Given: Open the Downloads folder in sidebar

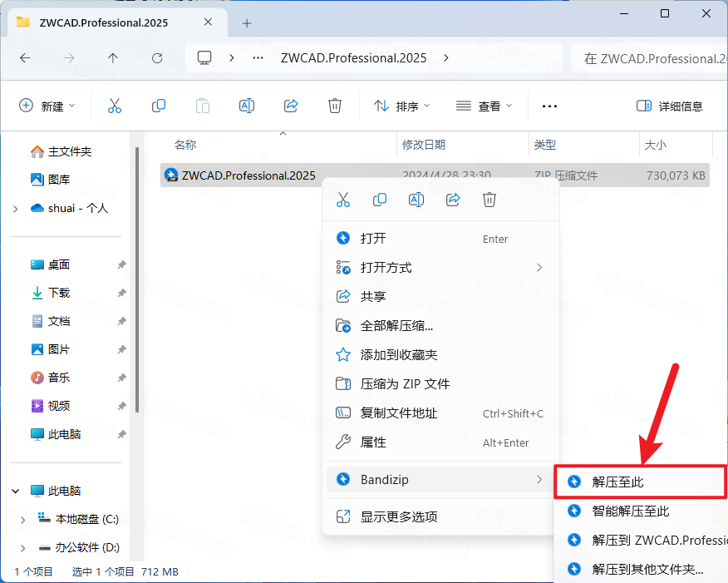Looking at the screenshot, I should coord(59,293).
